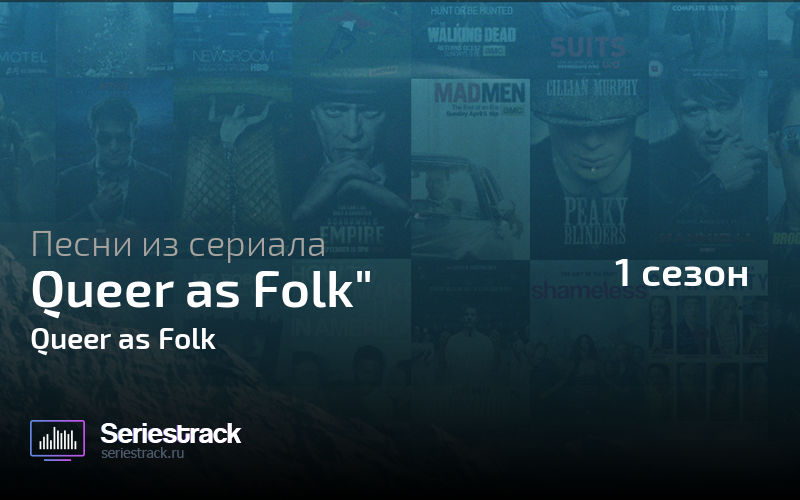The width and height of the screenshot is (800, 500).
Task: Click the "Cillian Murphy" name on poster
Action: (x=592, y=88)
